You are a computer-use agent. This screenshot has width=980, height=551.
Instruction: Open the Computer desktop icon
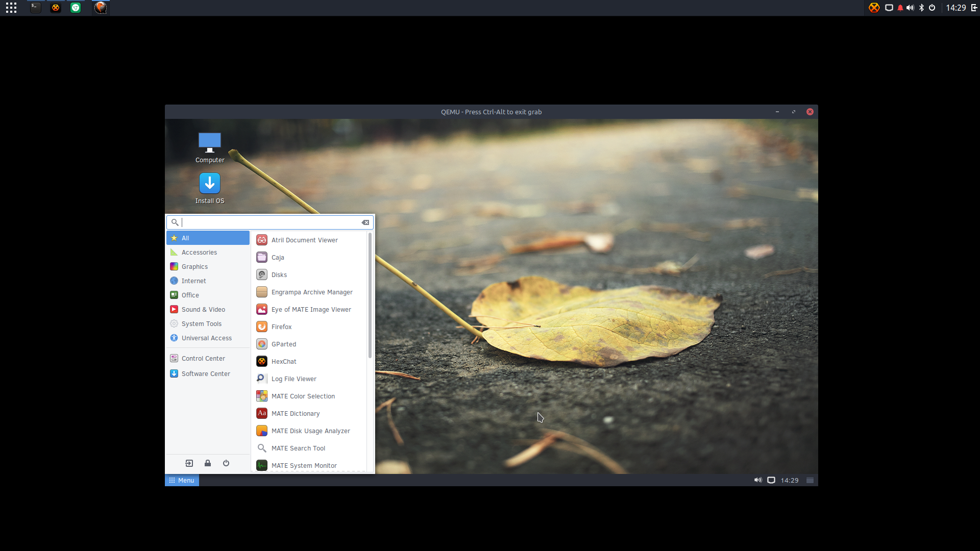click(x=210, y=148)
